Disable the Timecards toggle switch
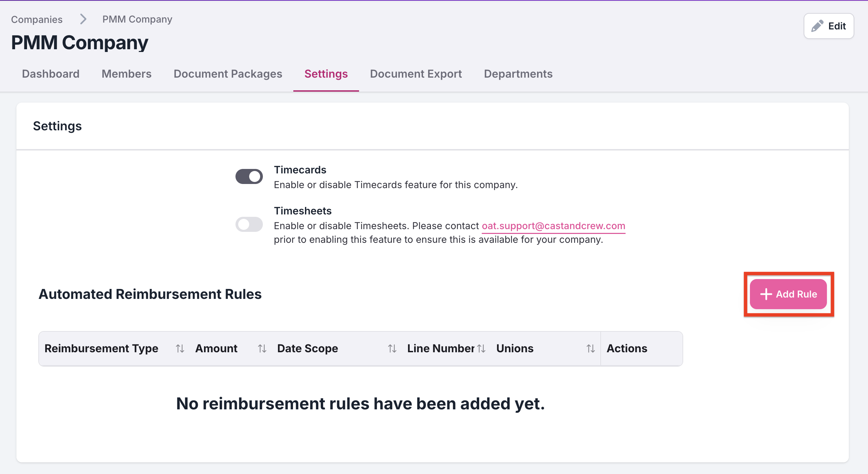868x474 pixels. coord(249,176)
